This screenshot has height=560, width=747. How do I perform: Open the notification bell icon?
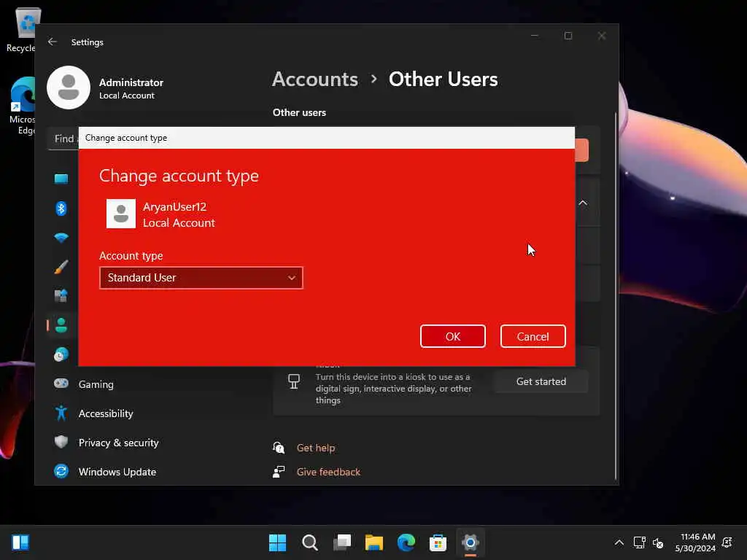point(727,542)
